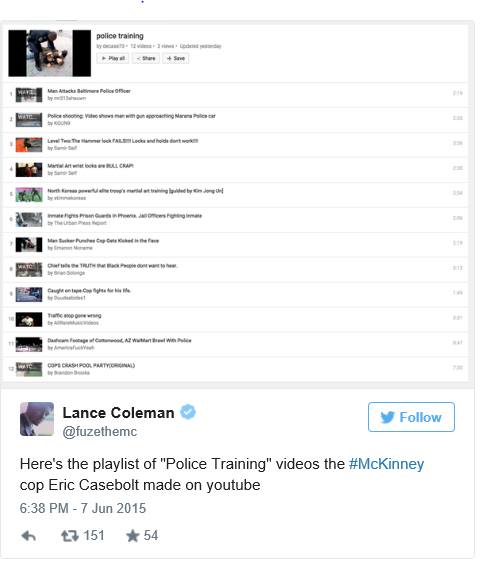Image resolution: width=480 pixels, height=565 pixels.
Task: Click the Save button on playlist
Action: (175, 58)
